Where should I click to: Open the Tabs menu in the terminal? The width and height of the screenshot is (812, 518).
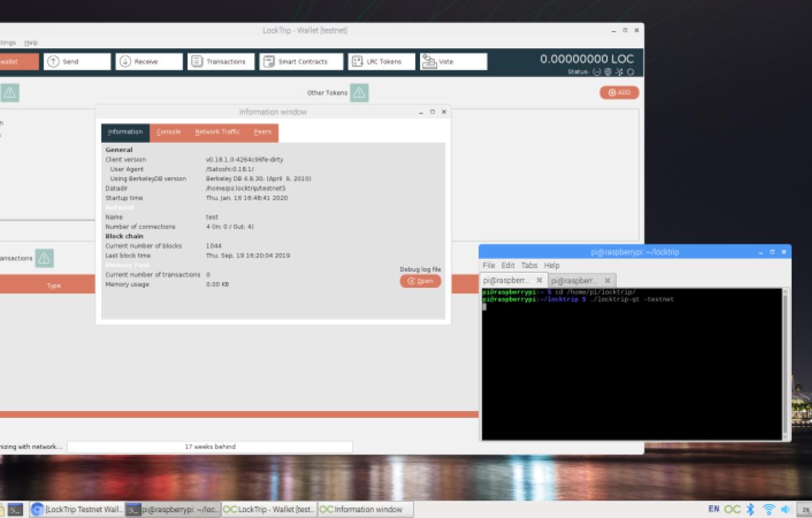(529, 265)
